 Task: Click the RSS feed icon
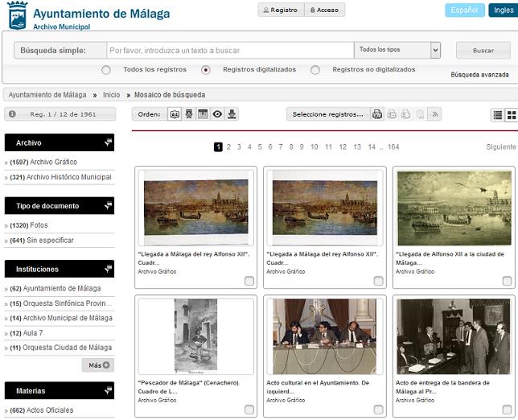point(435,114)
